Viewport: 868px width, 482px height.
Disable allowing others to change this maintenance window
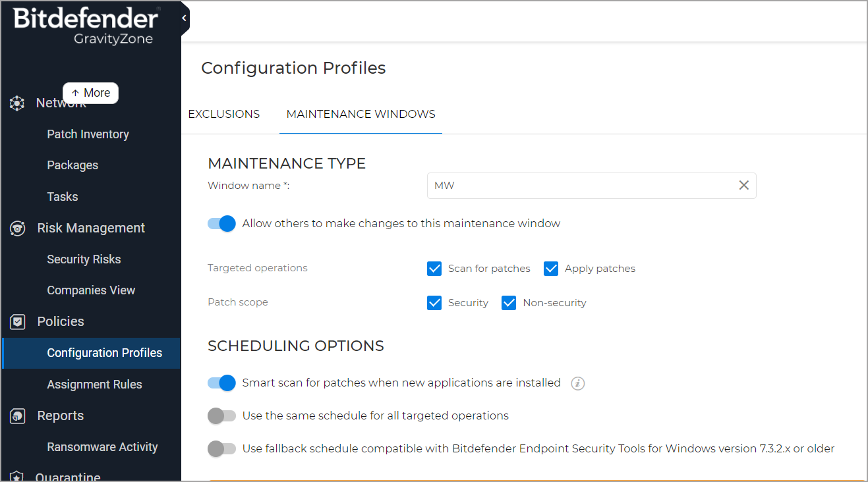coord(221,223)
